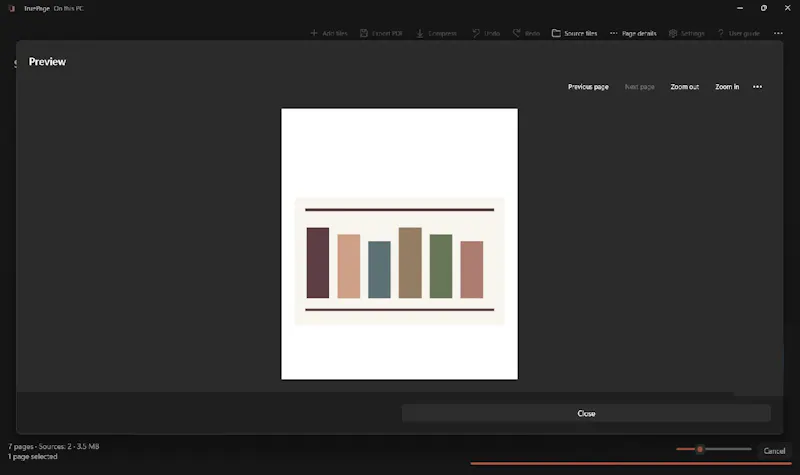The height and width of the screenshot is (475, 800).
Task: Click Zoom out in preview
Action: point(685,87)
